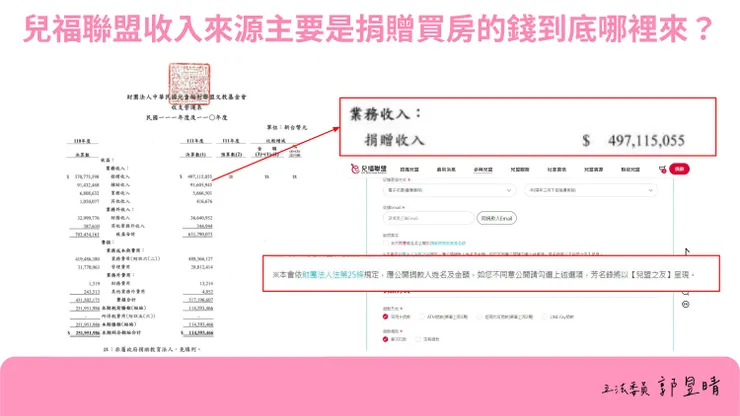Screen dimensions: 740x416
Task: Open the shopping cart icon in the header
Action: click(663, 169)
